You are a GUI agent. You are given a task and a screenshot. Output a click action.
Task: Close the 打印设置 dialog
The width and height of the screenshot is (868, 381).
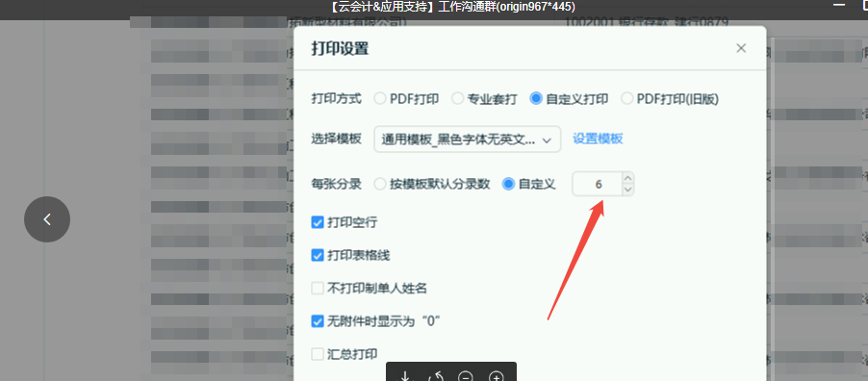(x=741, y=48)
